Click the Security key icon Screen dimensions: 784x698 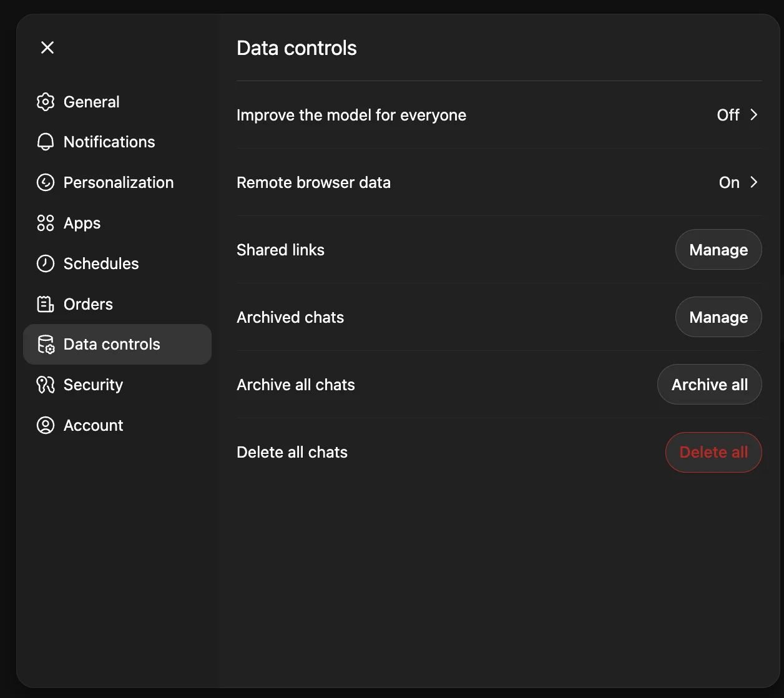pyautogui.click(x=46, y=385)
